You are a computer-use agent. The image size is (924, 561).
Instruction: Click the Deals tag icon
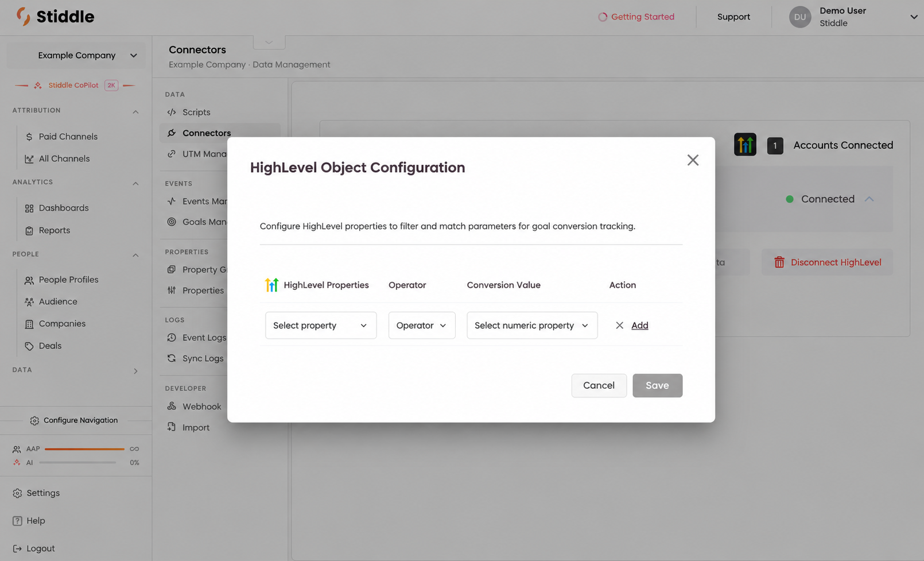point(29,346)
